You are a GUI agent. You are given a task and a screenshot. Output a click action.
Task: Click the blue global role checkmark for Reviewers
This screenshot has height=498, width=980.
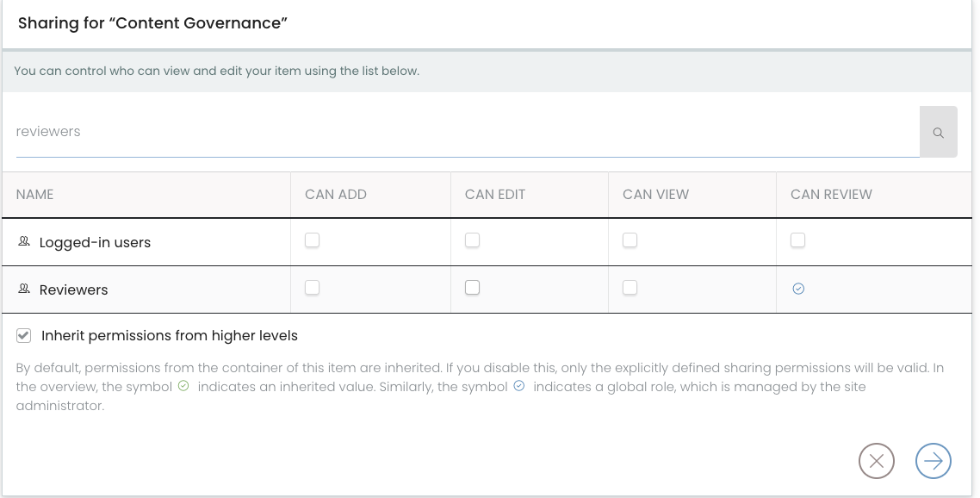point(798,289)
